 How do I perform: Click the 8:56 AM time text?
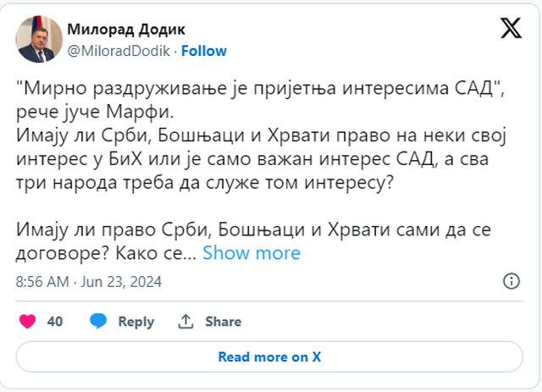(x=41, y=281)
